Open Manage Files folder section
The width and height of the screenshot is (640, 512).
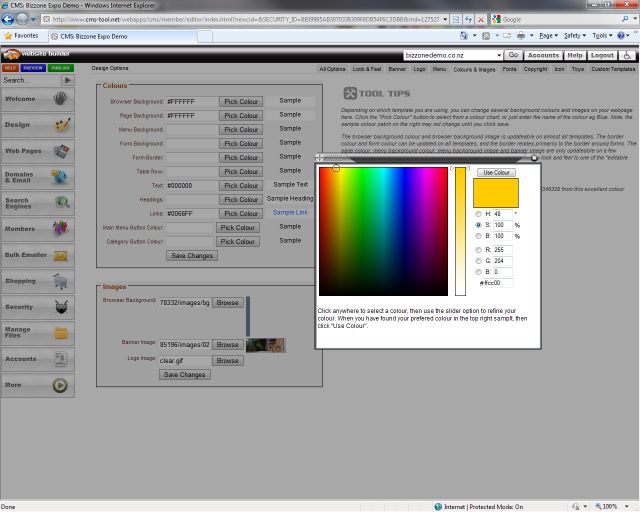37,332
